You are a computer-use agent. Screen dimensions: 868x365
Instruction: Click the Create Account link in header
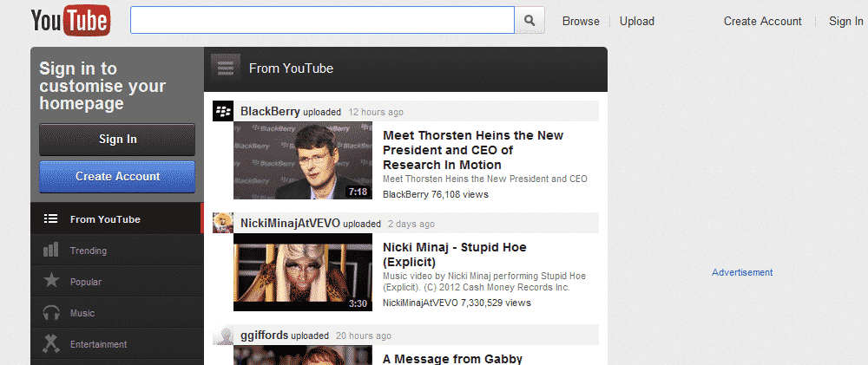tap(762, 21)
